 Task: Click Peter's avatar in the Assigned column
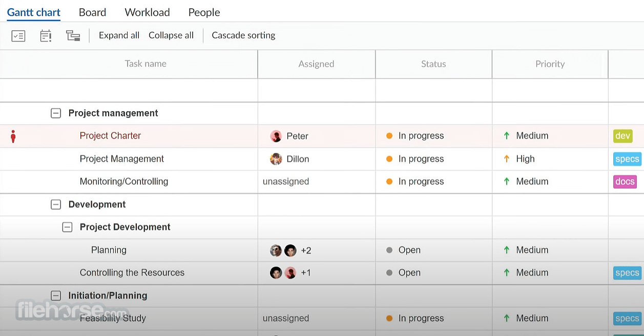[x=276, y=136]
